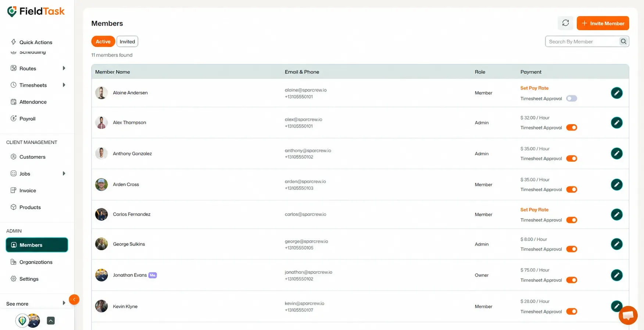Edit George Sulkins using pencil icon
Screen dimensions: 644x330
(x=616, y=244)
